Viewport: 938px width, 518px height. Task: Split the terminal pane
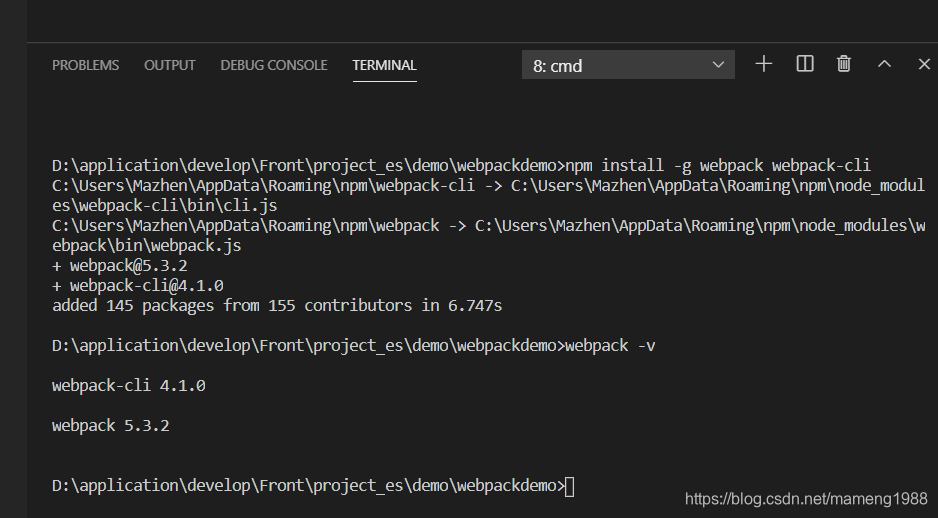(x=805, y=64)
